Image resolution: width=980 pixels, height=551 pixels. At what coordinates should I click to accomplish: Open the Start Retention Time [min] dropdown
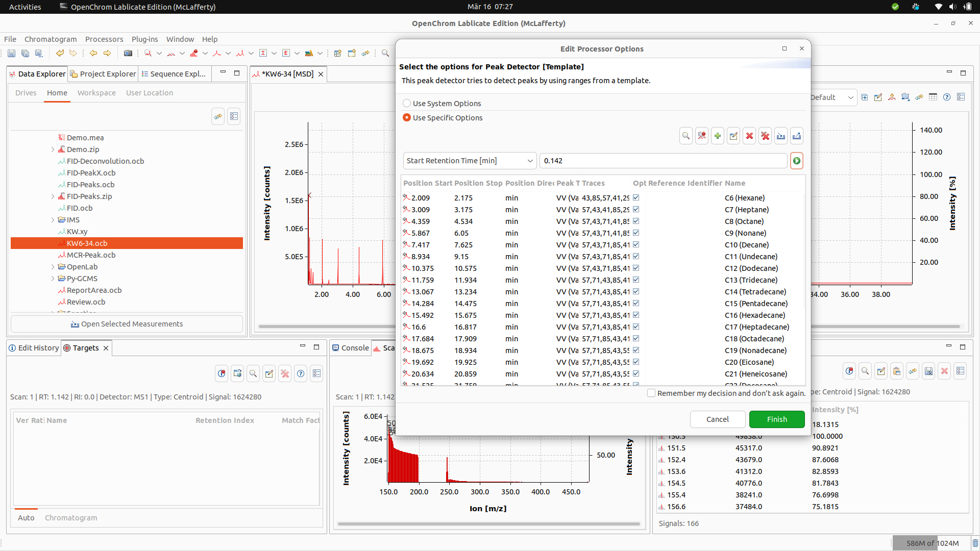[x=530, y=160]
